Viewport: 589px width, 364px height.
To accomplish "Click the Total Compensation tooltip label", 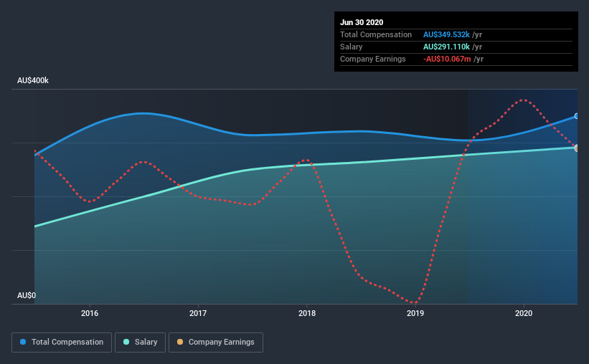I will pyautogui.click(x=376, y=34).
